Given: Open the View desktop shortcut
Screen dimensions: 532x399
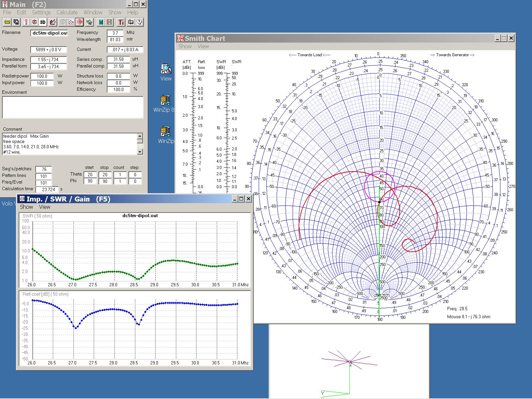Looking at the screenshot, I should (x=166, y=72).
